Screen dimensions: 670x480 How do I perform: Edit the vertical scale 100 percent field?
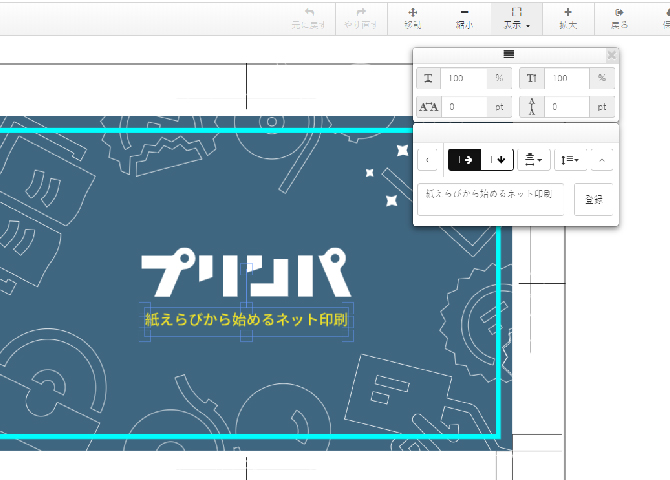pyautogui.click(x=567, y=78)
